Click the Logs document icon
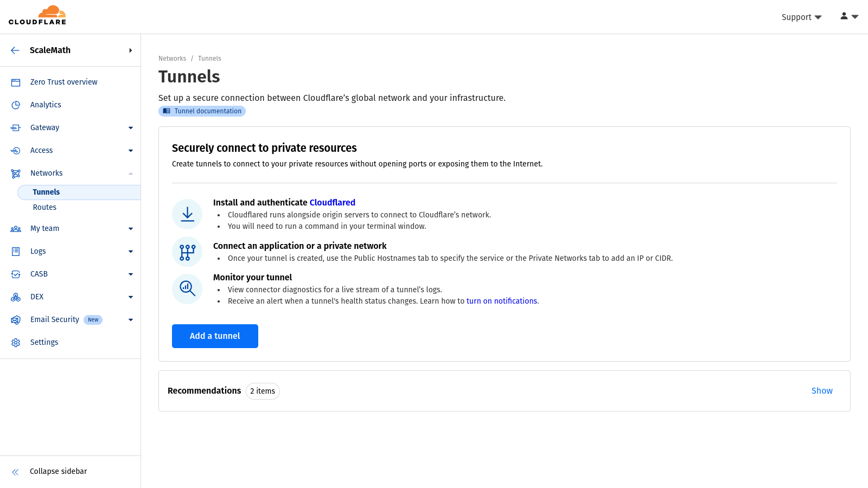 click(x=16, y=252)
